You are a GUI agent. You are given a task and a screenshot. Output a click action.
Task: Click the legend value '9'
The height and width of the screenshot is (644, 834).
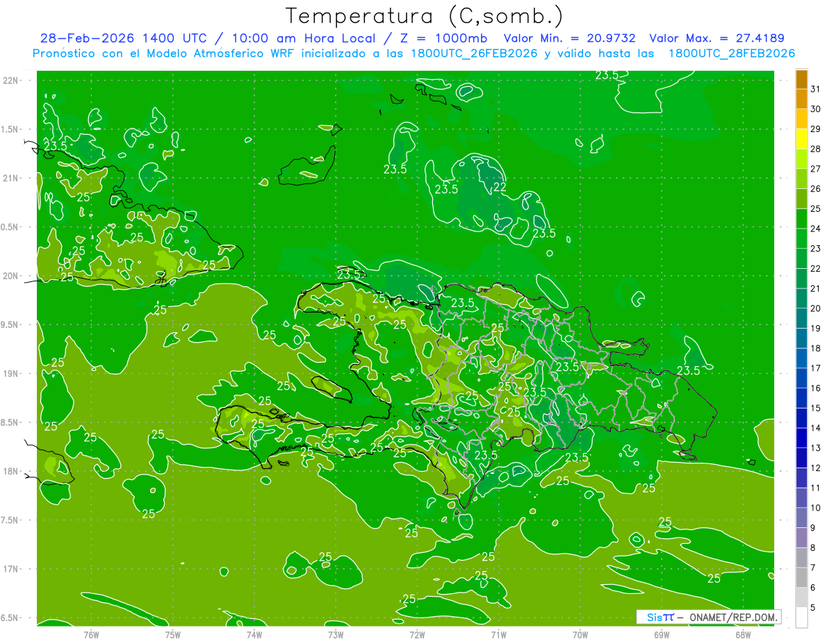[x=813, y=528]
